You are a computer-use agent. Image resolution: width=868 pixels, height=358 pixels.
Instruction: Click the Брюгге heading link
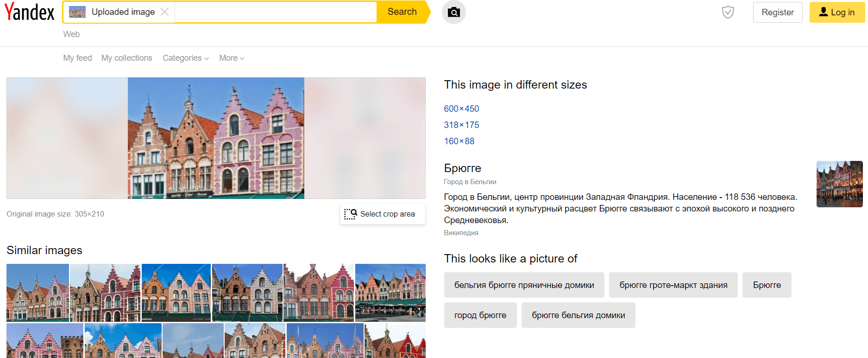point(462,168)
